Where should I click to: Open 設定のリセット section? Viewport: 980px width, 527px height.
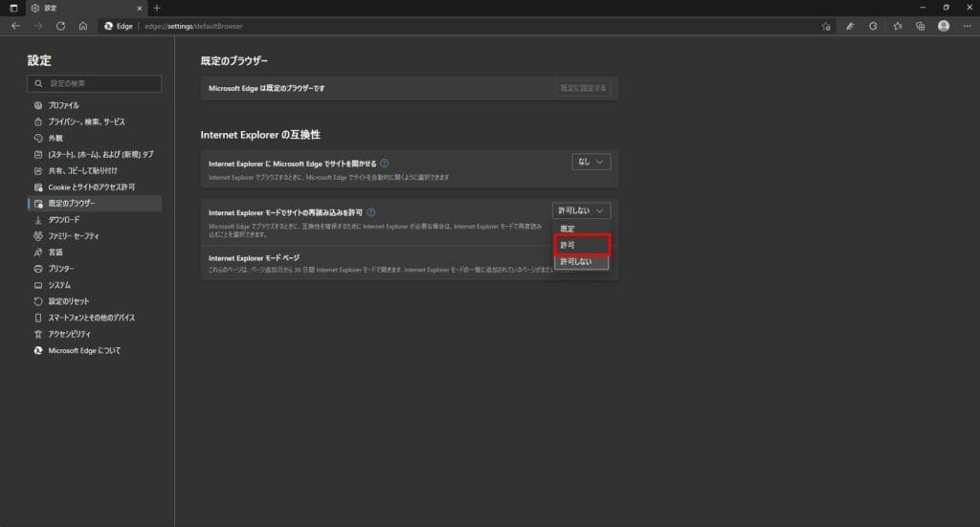point(95,301)
